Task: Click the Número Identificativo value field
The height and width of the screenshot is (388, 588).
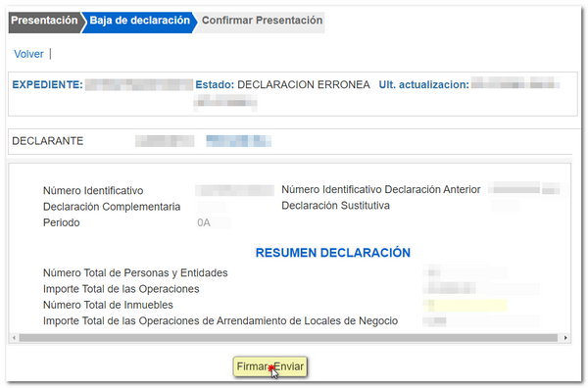Action: tap(235, 190)
